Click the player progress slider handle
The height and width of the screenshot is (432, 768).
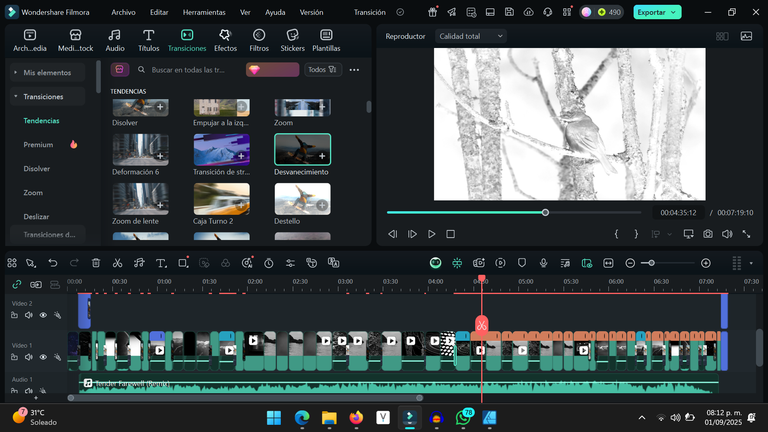545,213
